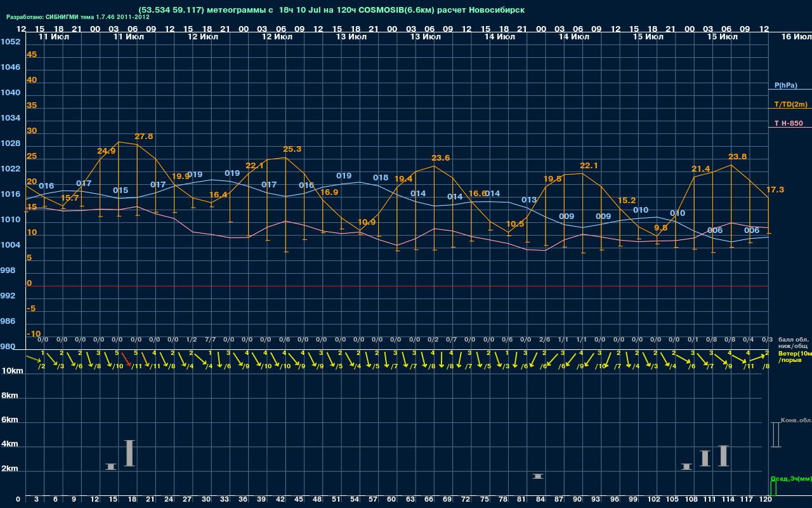
Task: Click the 17.3 temperature value at chart end
Action: point(775,189)
